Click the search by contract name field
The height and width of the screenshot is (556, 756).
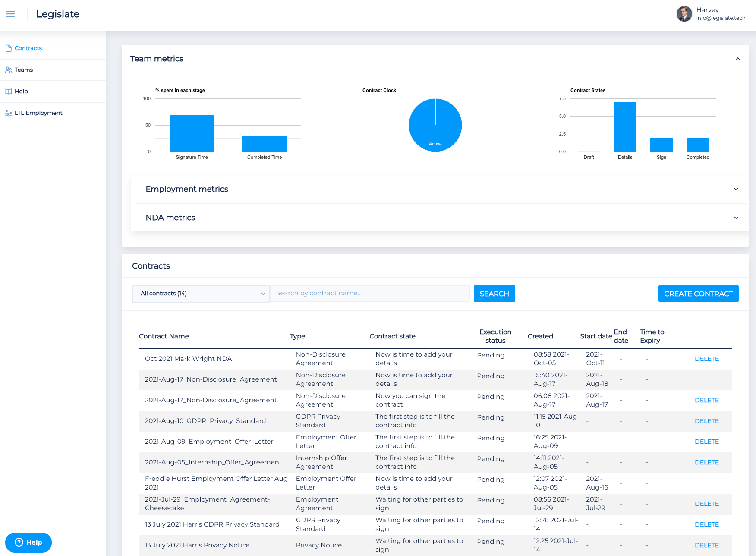tap(370, 294)
